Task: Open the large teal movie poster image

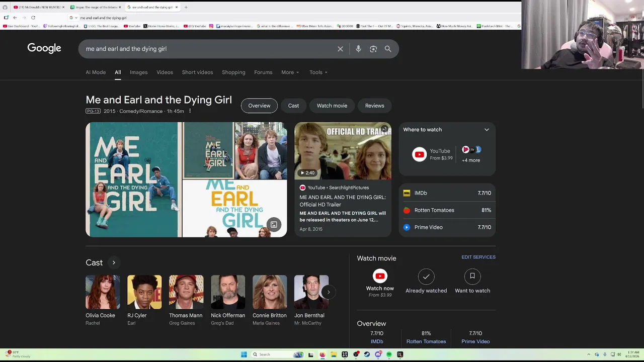Action: pyautogui.click(x=133, y=179)
